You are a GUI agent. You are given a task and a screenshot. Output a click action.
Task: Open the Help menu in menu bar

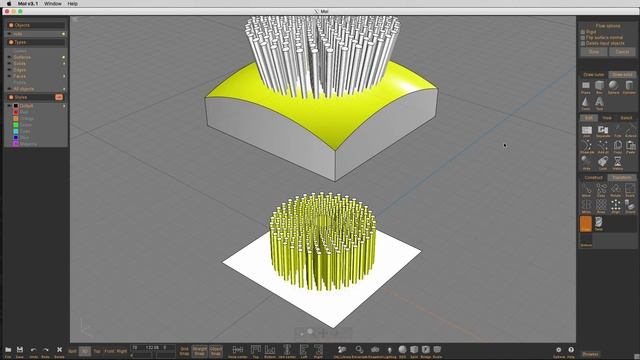click(72, 3)
